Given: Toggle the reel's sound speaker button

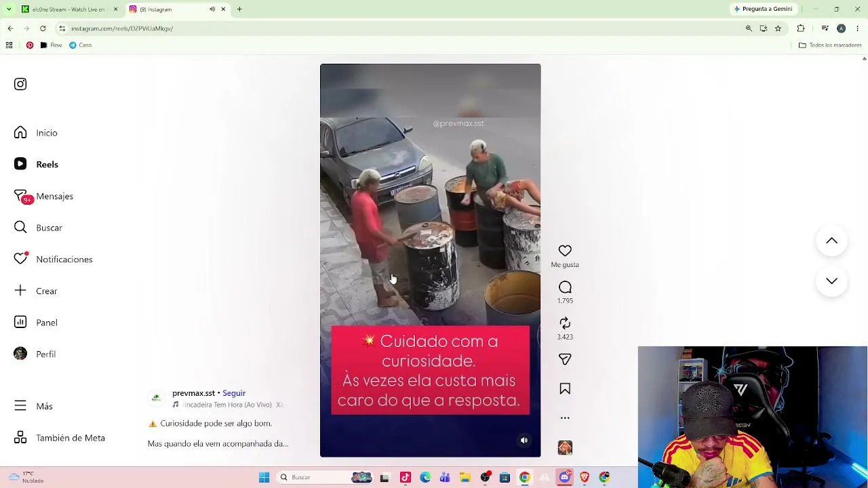Looking at the screenshot, I should pos(524,441).
